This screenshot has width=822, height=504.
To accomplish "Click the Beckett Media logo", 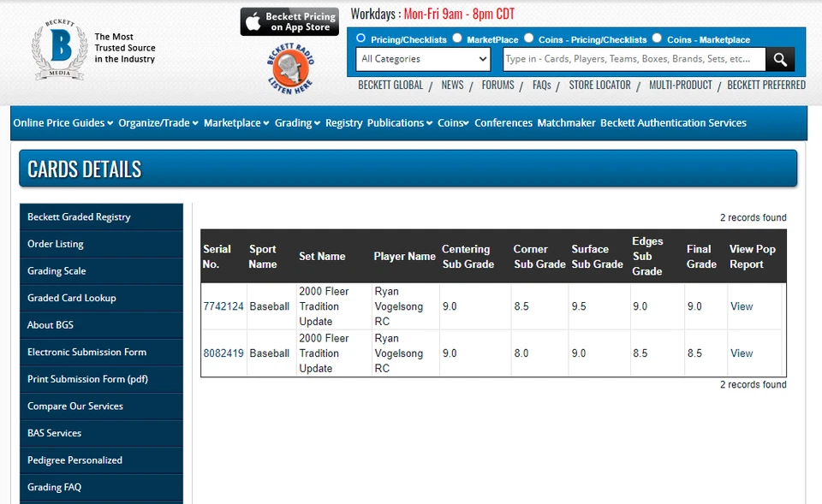I will click(59, 50).
